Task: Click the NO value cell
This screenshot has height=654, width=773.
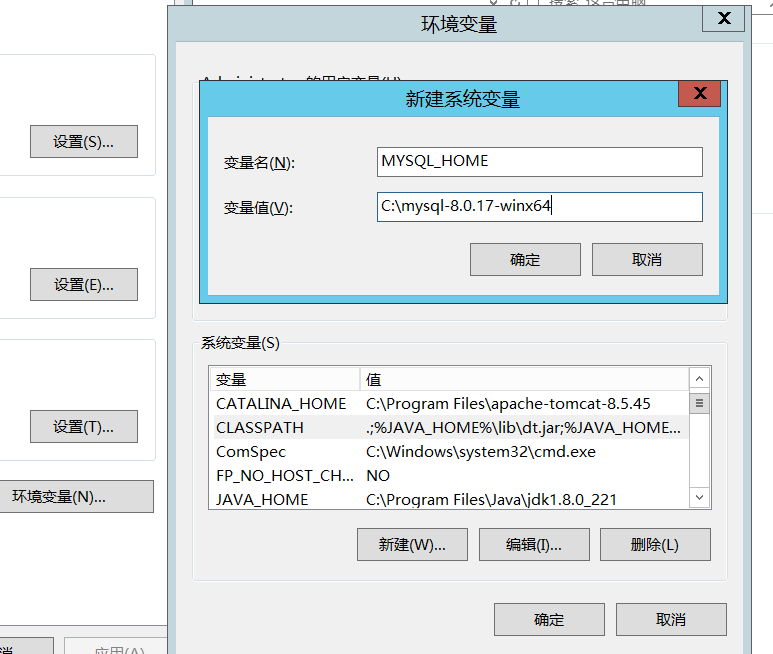Action: [378, 476]
